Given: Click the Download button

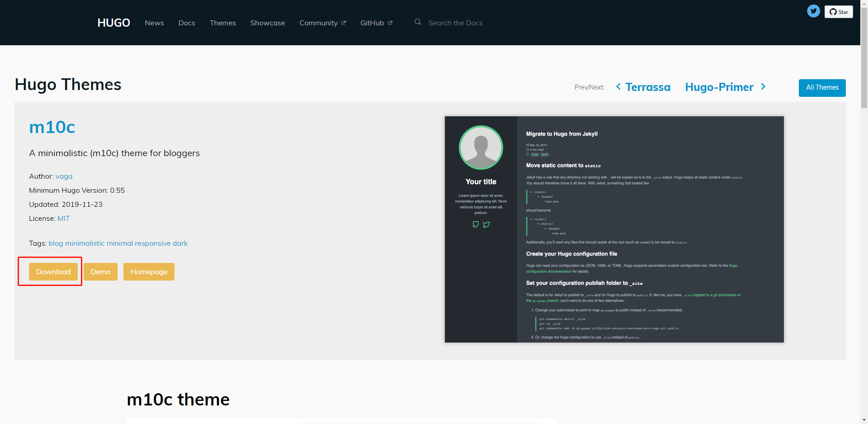Looking at the screenshot, I should (53, 272).
